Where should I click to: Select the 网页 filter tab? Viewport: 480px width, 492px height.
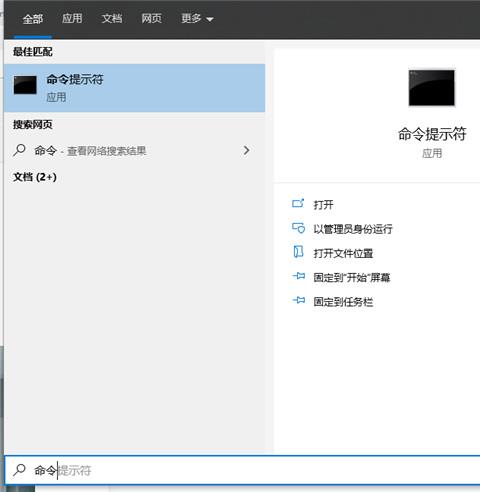tap(151, 19)
